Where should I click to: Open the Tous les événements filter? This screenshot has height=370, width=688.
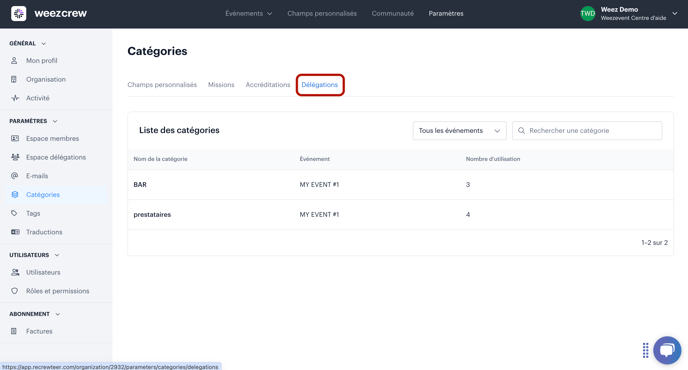tap(459, 131)
